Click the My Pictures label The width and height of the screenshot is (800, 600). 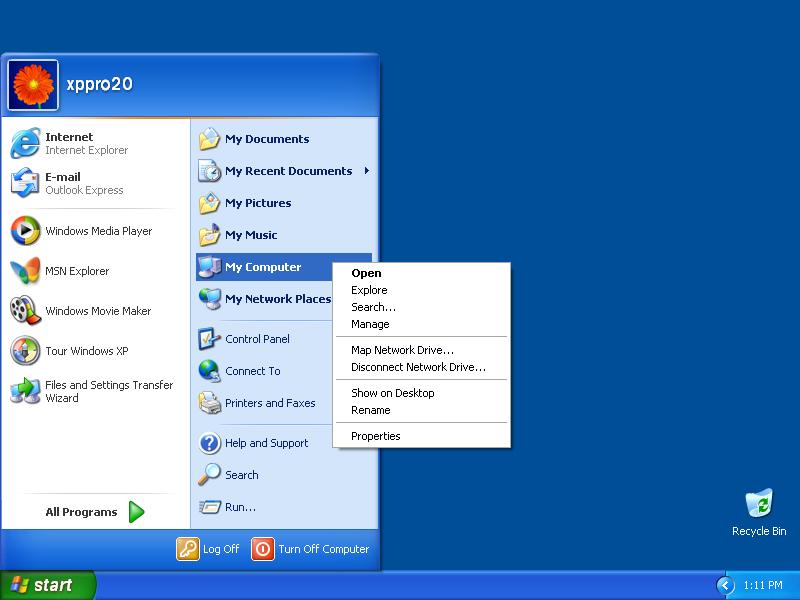coord(258,203)
